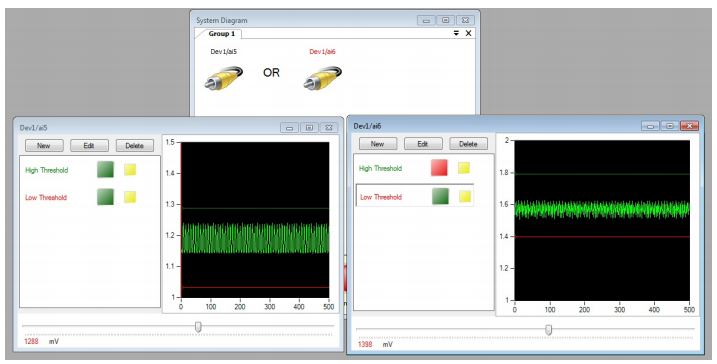717x364 pixels.
Task: Toggle green High Threshold indicator in Dev1/ai5
Action: coord(105,170)
